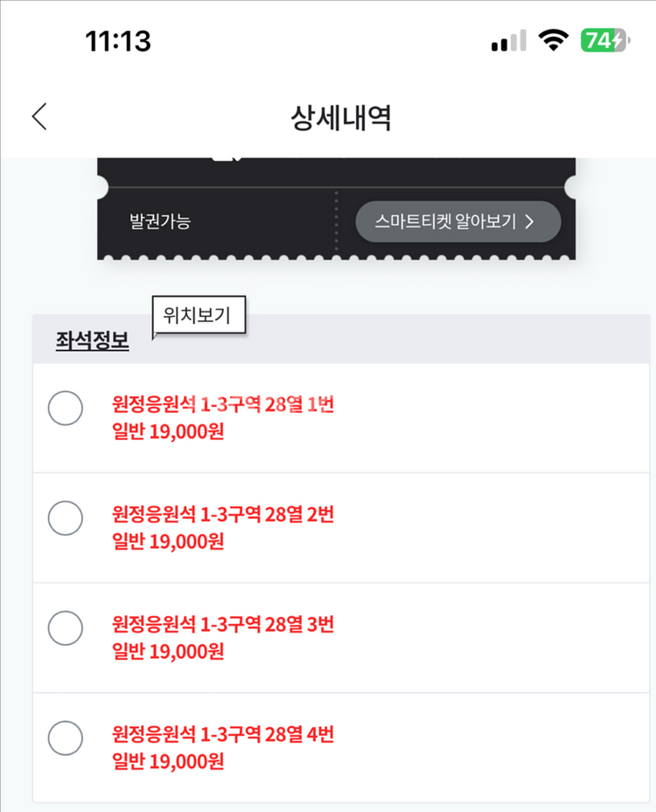This screenshot has width=656, height=812.
Task: Tap the battery indicator showing 74
Action: tap(604, 40)
